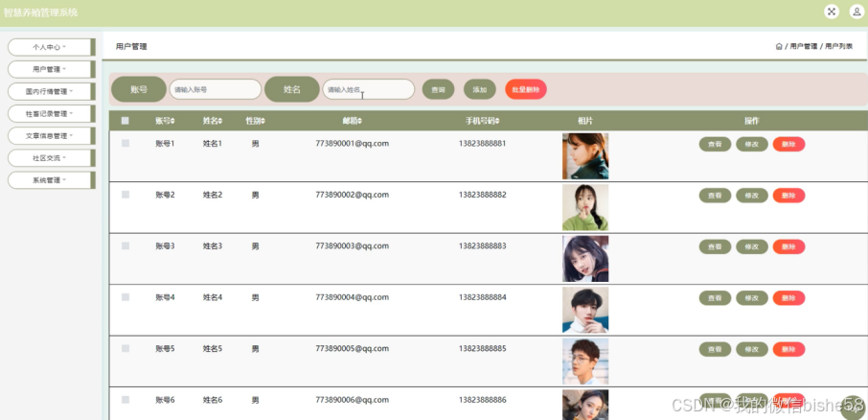
Task: View details of 账号4 with 查看
Action: pos(716,298)
